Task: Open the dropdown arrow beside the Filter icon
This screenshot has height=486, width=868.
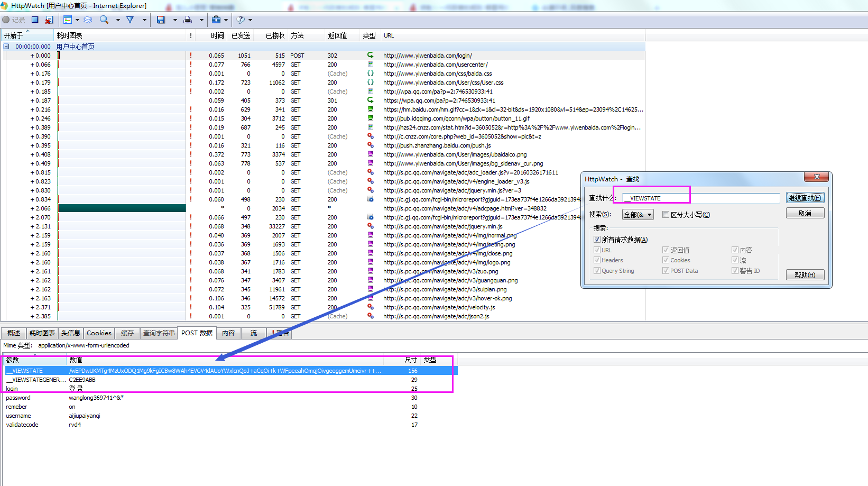Action: [x=144, y=20]
